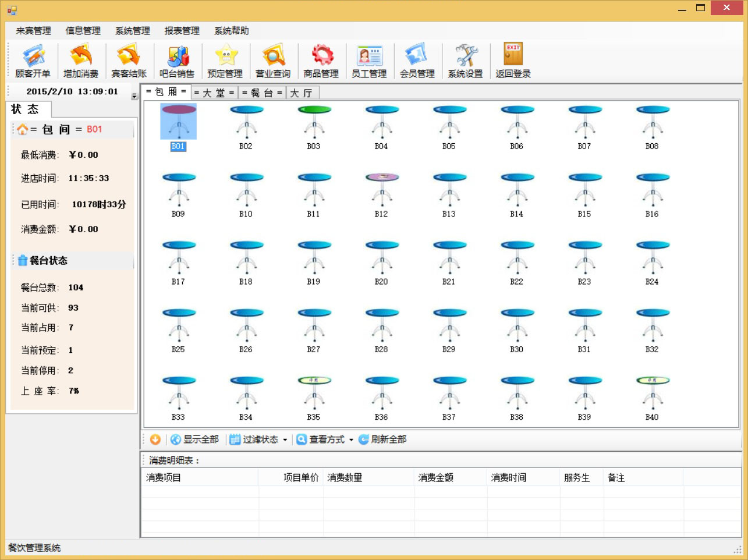Open the 吧台销售 bar sales tool
This screenshot has width=748, height=560.
point(176,60)
